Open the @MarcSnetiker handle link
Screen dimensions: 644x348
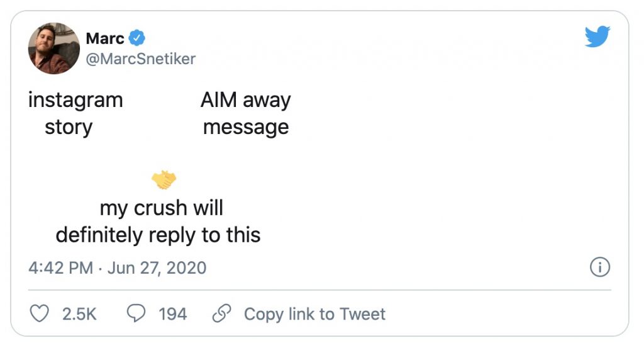140,59
